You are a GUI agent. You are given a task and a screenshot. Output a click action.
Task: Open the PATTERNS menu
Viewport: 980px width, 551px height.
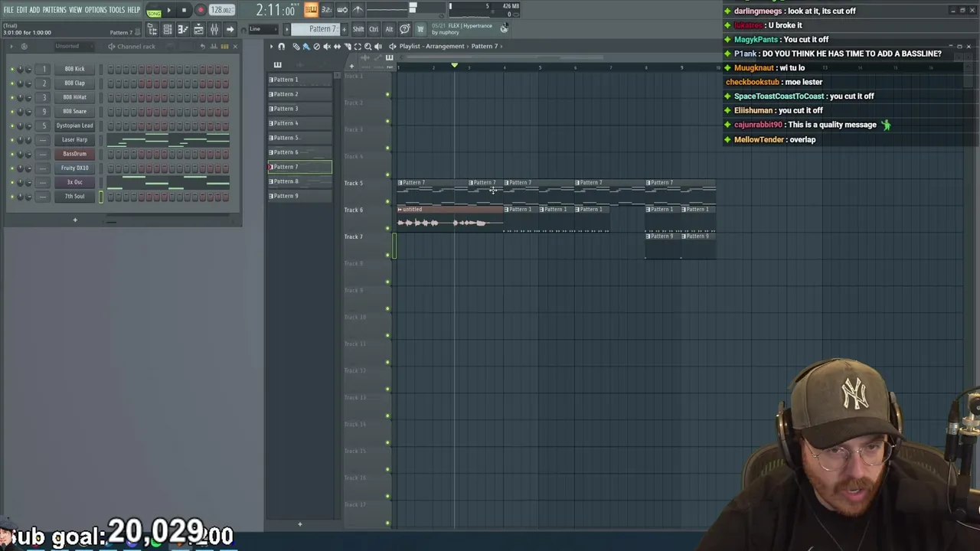pos(54,10)
